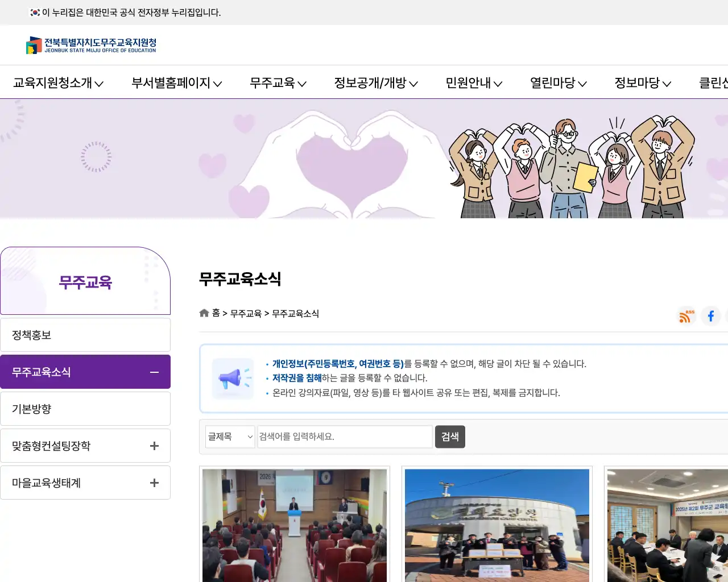
Task: Click the RSS feed icon
Action: (686, 316)
